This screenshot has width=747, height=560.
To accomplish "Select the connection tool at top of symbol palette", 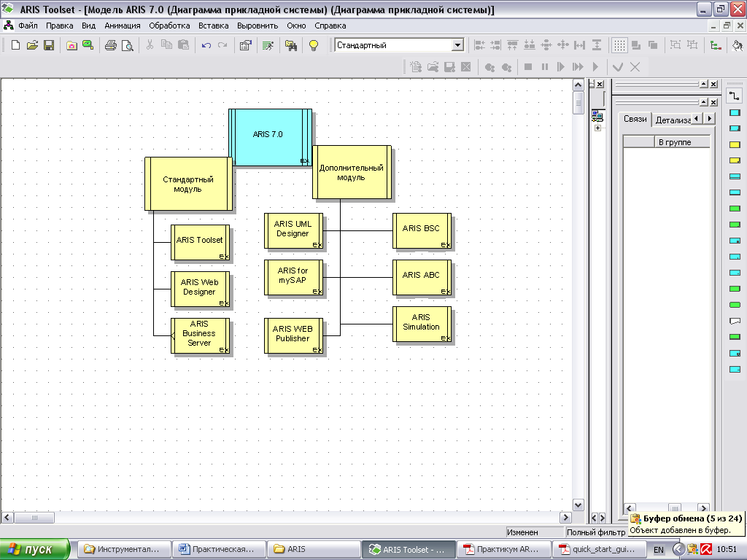I will pos(735,96).
